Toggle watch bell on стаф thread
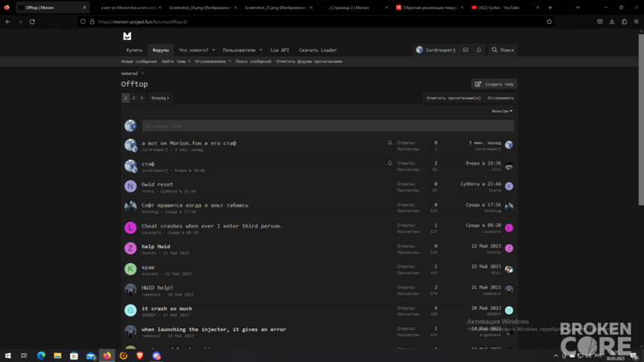The height and width of the screenshot is (362, 644). [x=390, y=163]
